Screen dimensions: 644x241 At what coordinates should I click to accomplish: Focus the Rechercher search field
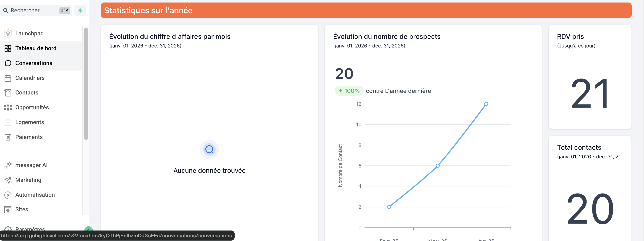pyautogui.click(x=36, y=10)
